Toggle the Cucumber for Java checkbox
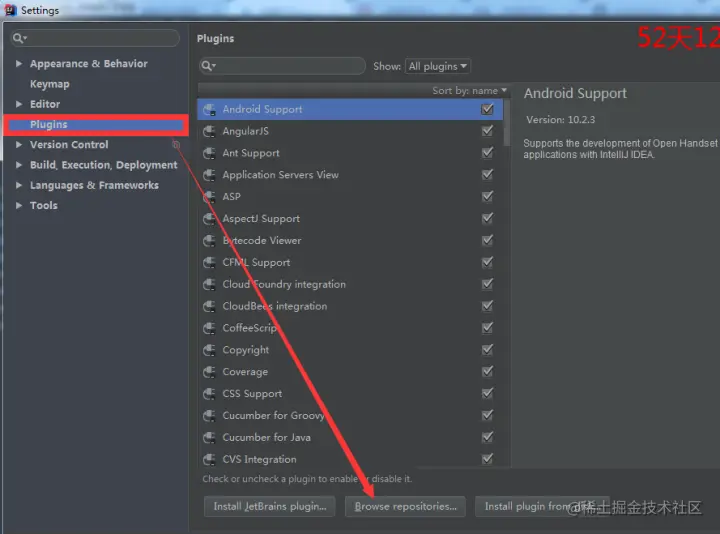Viewport: 720px width, 534px height. pyautogui.click(x=487, y=437)
